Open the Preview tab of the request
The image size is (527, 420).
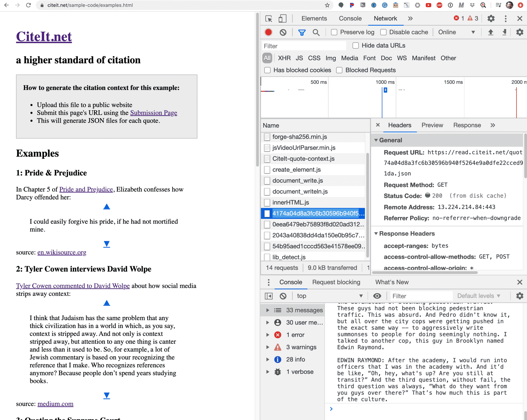[432, 125]
